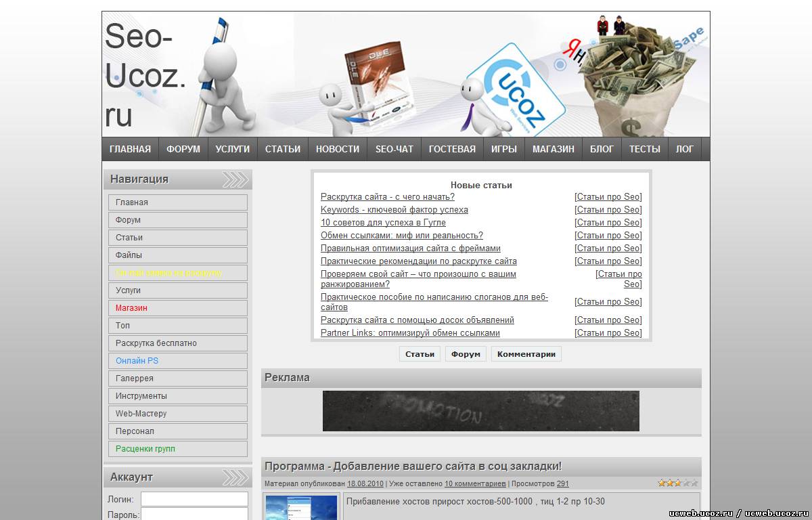Viewport: 812px width, 520px height.
Task: Open the red Магазин sidebar link
Action: coord(178,308)
